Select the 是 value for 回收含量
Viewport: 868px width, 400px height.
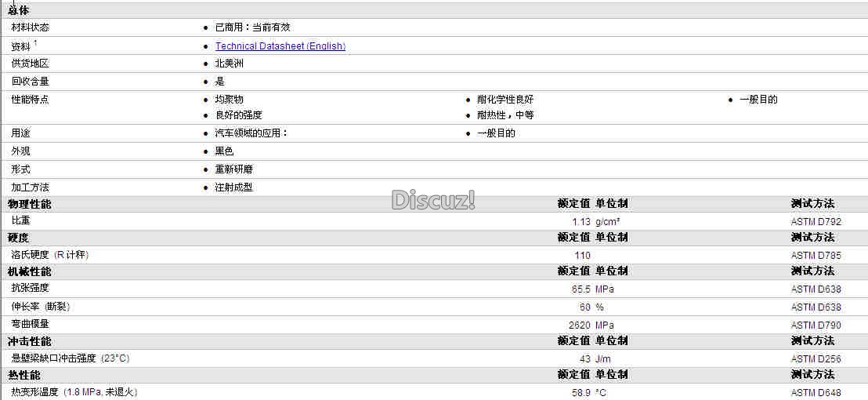[x=220, y=82]
